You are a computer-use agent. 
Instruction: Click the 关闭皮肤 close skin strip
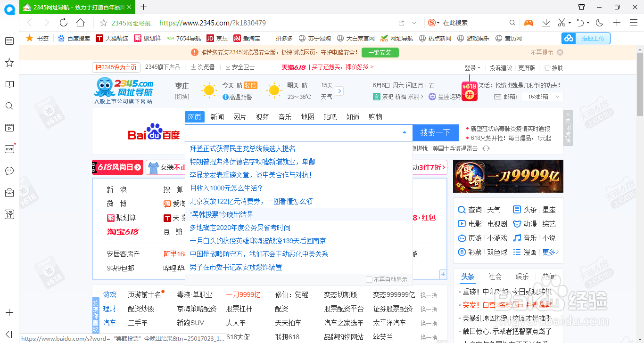click(568, 128)
